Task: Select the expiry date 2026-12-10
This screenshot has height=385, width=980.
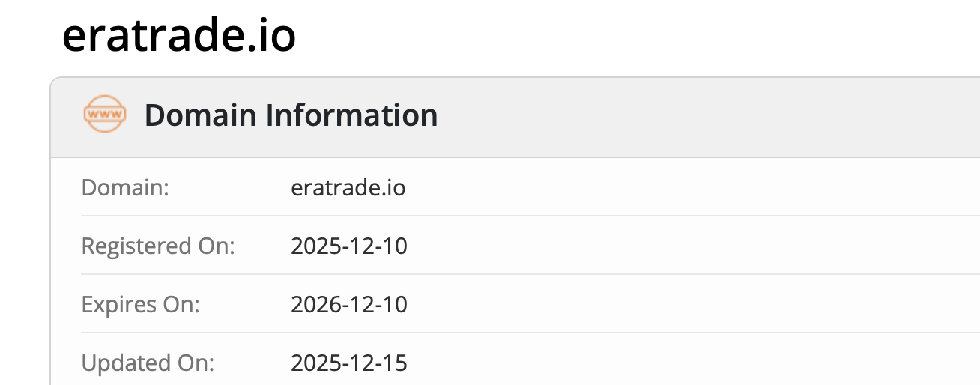Action: coord(349,305)
